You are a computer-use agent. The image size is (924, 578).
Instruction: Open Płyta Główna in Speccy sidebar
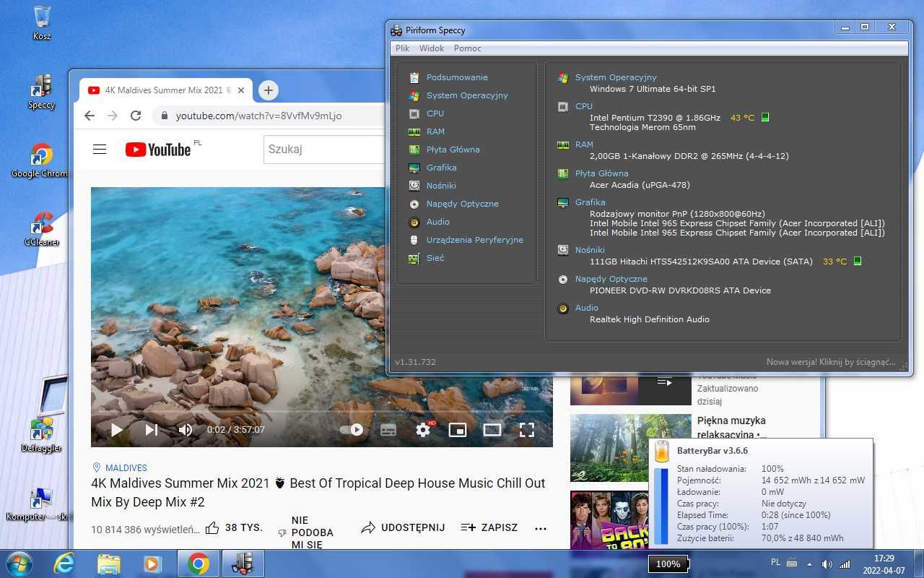453,150
